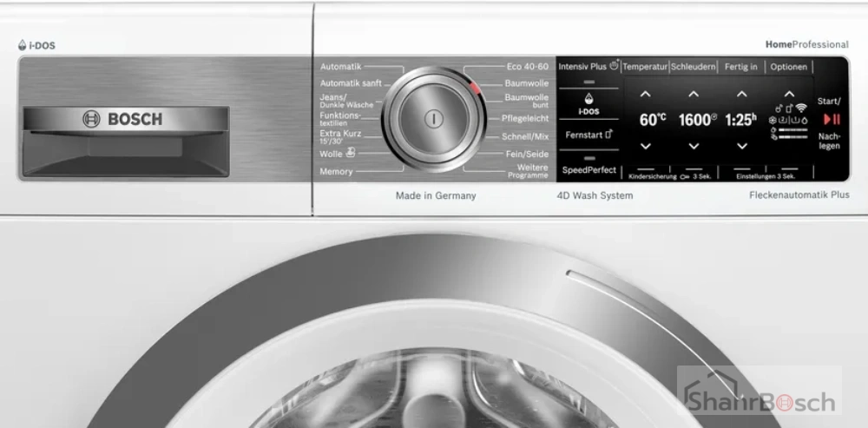Choose the Automatik sanft program
Viewport: 868px width, 428px height.
(351, 83)
